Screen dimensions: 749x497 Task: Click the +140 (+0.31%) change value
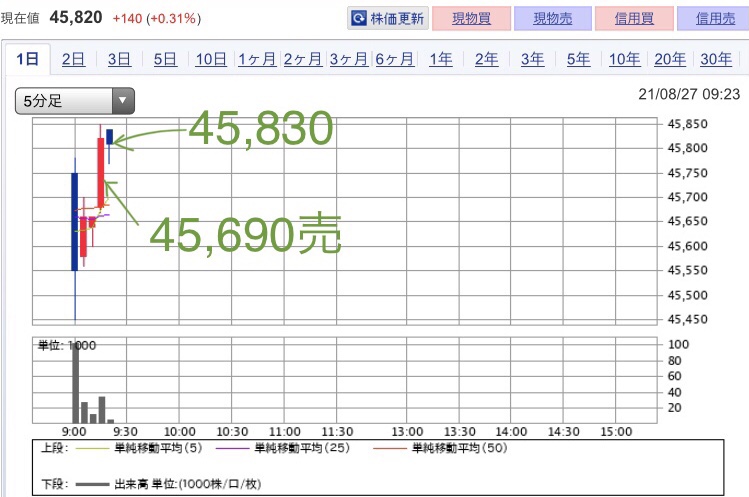(157, 19)
